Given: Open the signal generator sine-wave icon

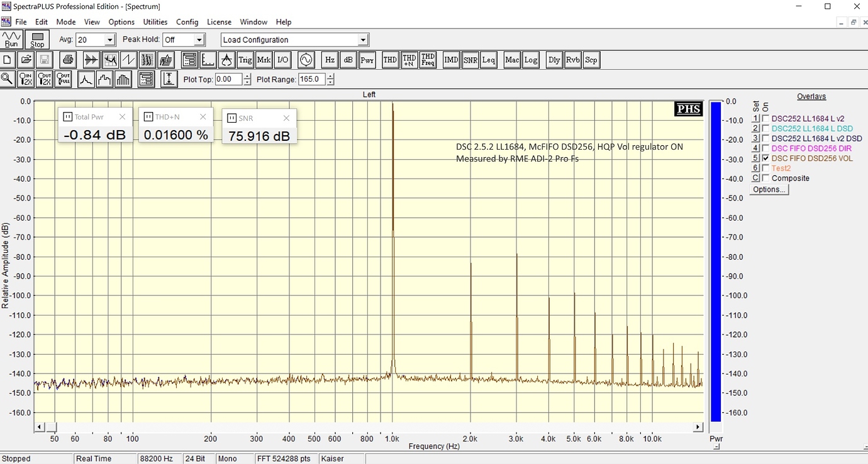Looking at the screenshot, I should (306, 60).
